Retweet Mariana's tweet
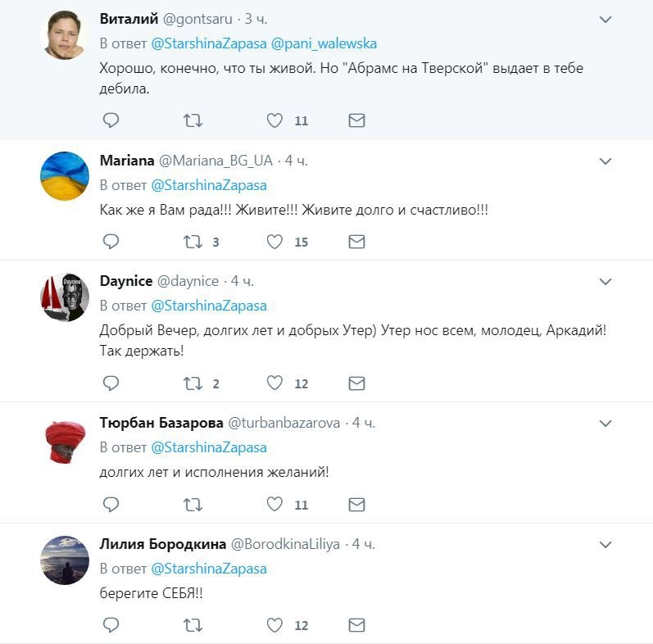Viewport: 653px width, 644px height. pos(193,242)
